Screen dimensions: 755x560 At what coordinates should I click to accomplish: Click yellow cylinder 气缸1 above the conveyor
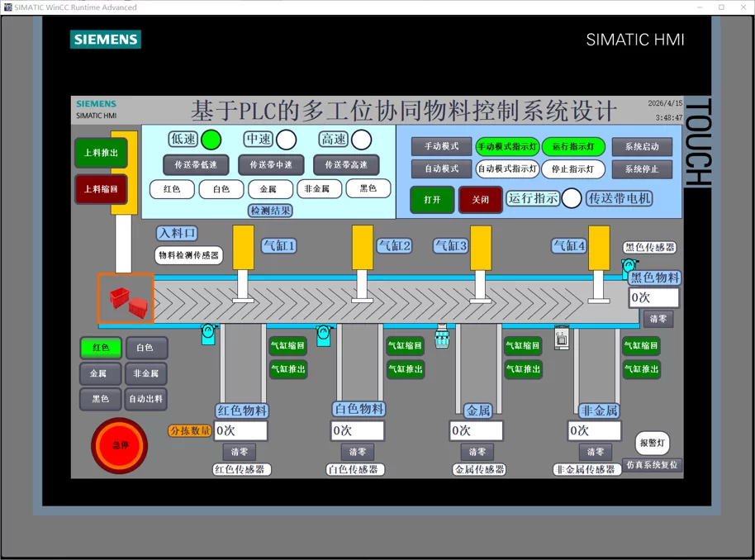click(x=243, y=248)
